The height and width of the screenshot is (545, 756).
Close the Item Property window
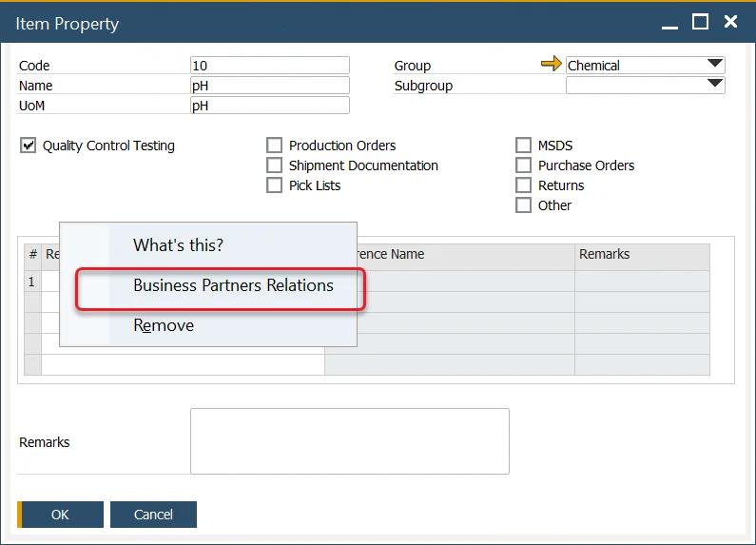[730, 22]
